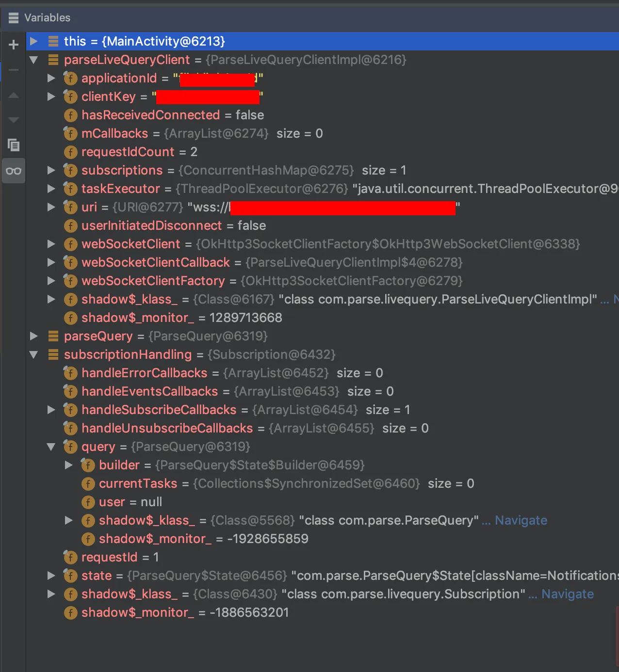Click the field icon of currentTasks
The width and height of the screenshot is (619, 672).
coord(88,483)
